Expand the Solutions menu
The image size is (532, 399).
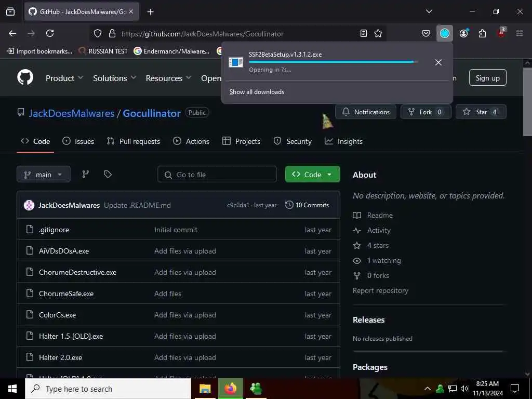pos(115,78)
